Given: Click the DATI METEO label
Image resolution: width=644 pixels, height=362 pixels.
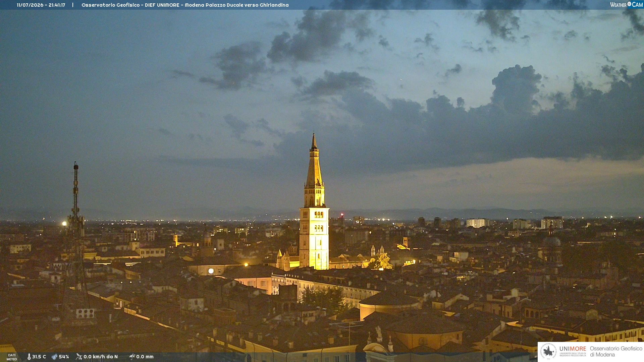Looking at the screenshot, I should pyautogui.click(x=12, y=357).
